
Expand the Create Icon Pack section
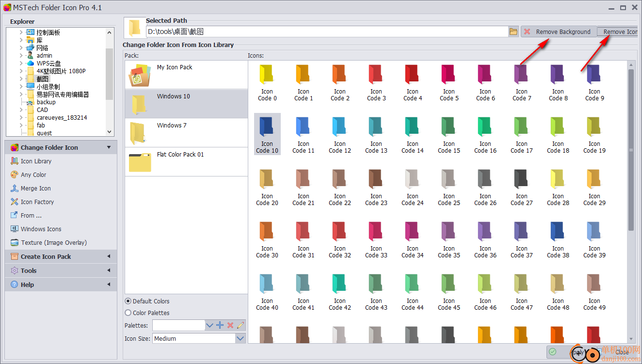[x=109, y=256]
